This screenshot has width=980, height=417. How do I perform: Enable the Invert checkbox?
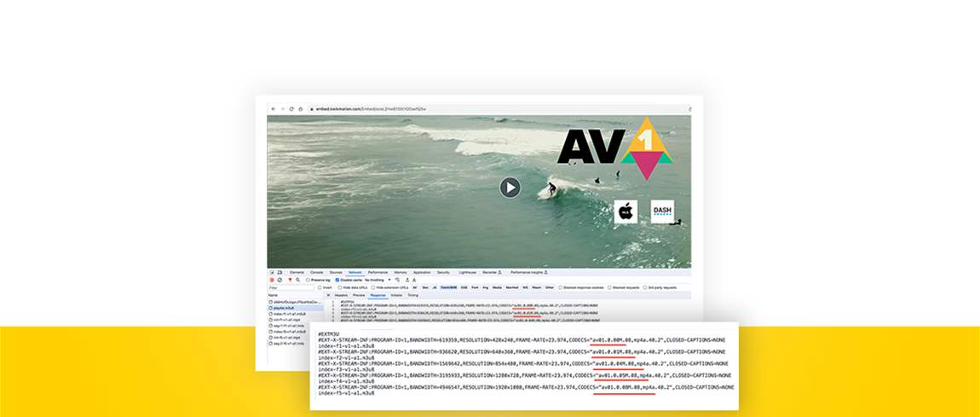(x=320, y=287)
